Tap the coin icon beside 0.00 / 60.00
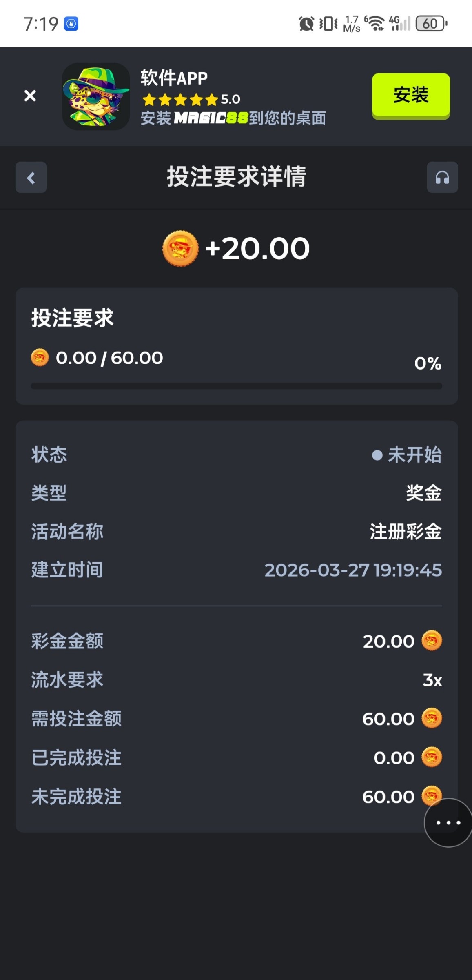Viewport: 472px width, 980px height. tap(40, 358)
